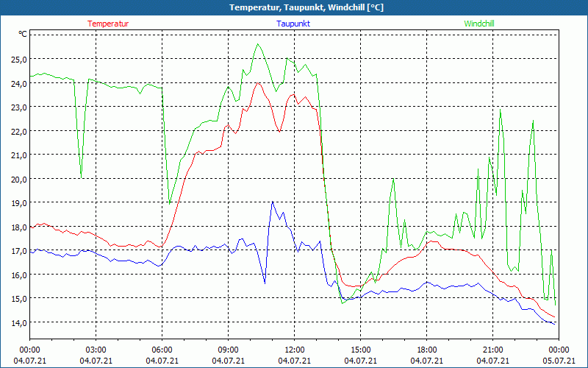Click the 14,0 y-axis value
The width and height of the screenshot is (588, 368).
20,322
